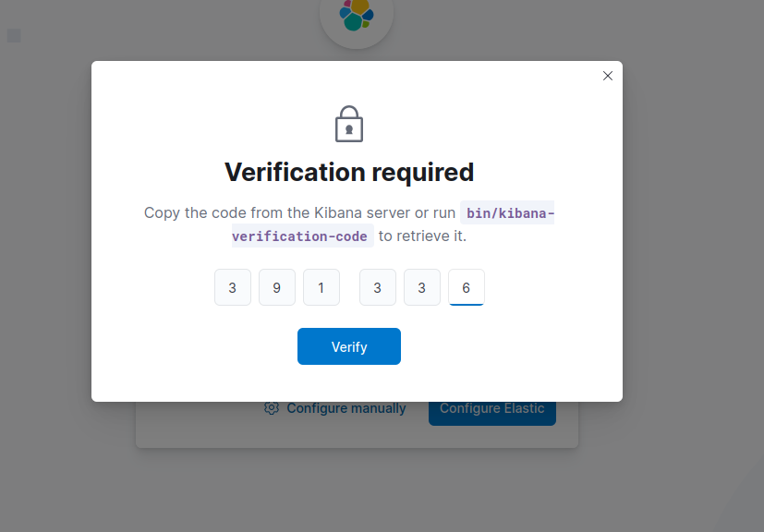Click the Verification required heading
The image size is (764, 532).
click(349, 172)
